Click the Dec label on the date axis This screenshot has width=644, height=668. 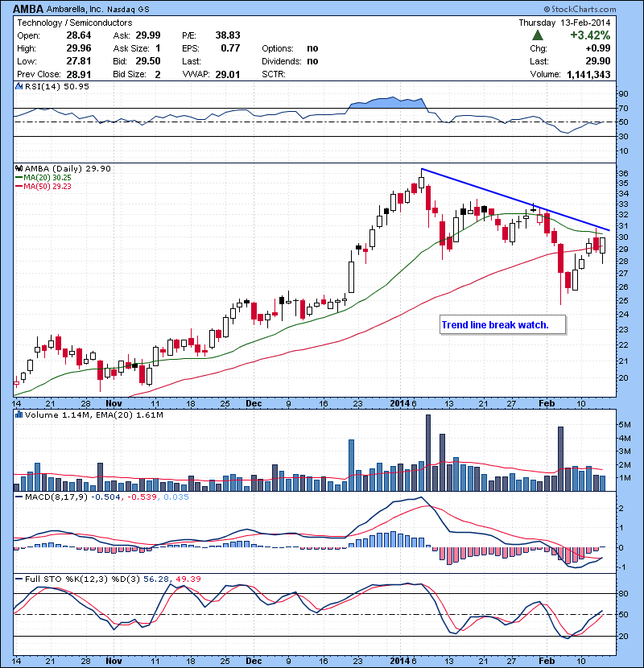[254, 402]
